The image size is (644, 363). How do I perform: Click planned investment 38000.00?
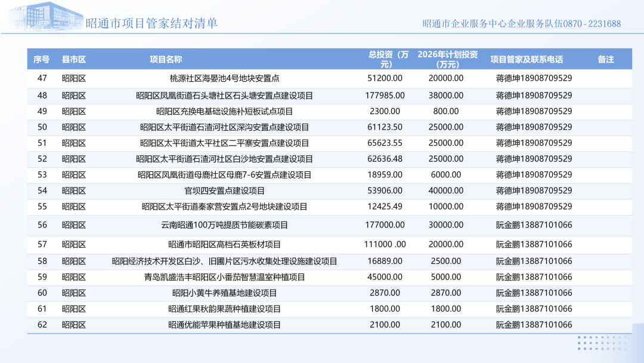click(446, 96)
